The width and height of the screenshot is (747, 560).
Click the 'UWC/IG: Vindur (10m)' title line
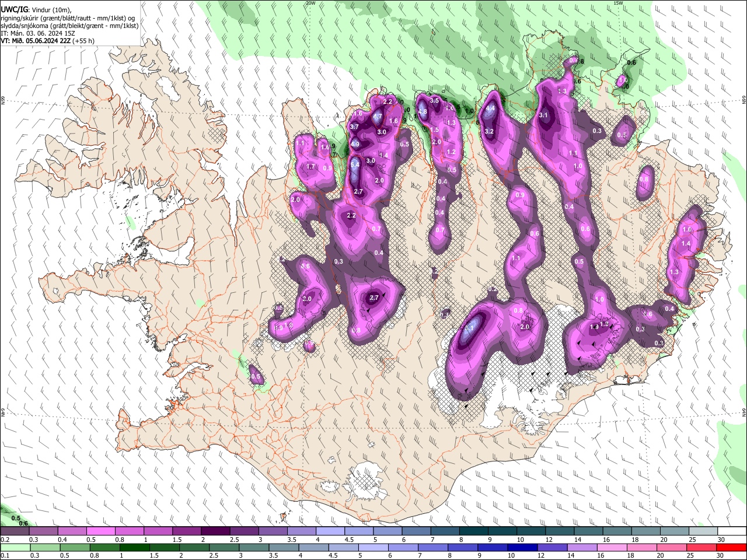click(x=36, y=10)
